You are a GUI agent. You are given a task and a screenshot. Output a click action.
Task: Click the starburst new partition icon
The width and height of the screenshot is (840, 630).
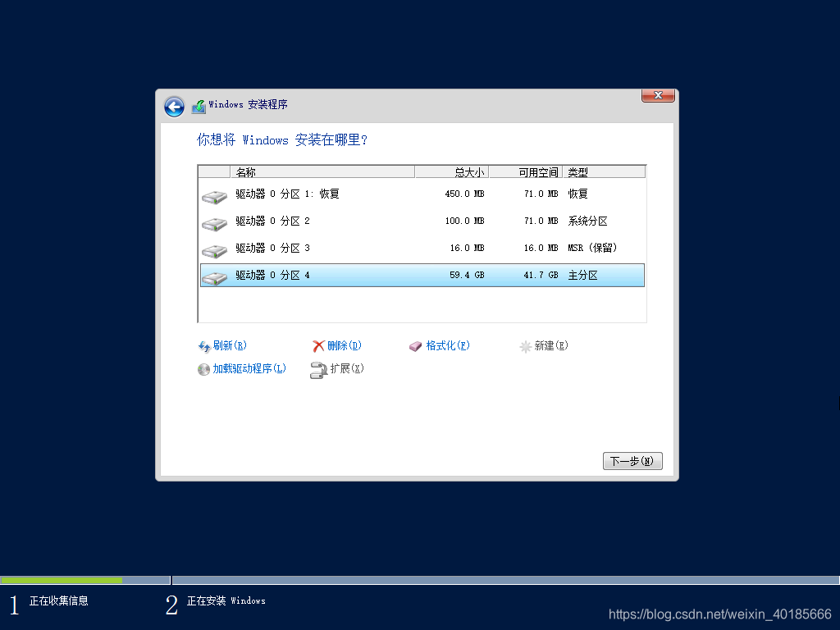click(x=526, y=347)
